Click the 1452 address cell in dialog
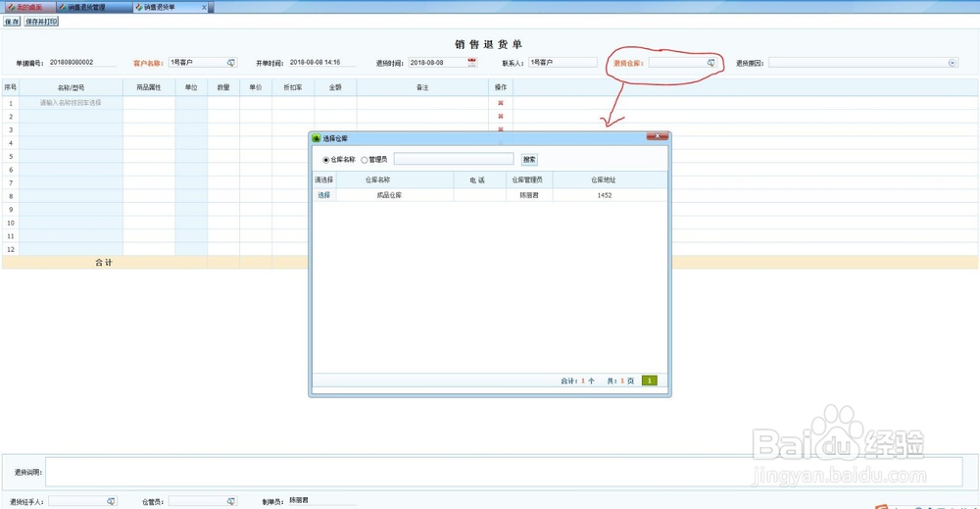 tap(605, 195)
